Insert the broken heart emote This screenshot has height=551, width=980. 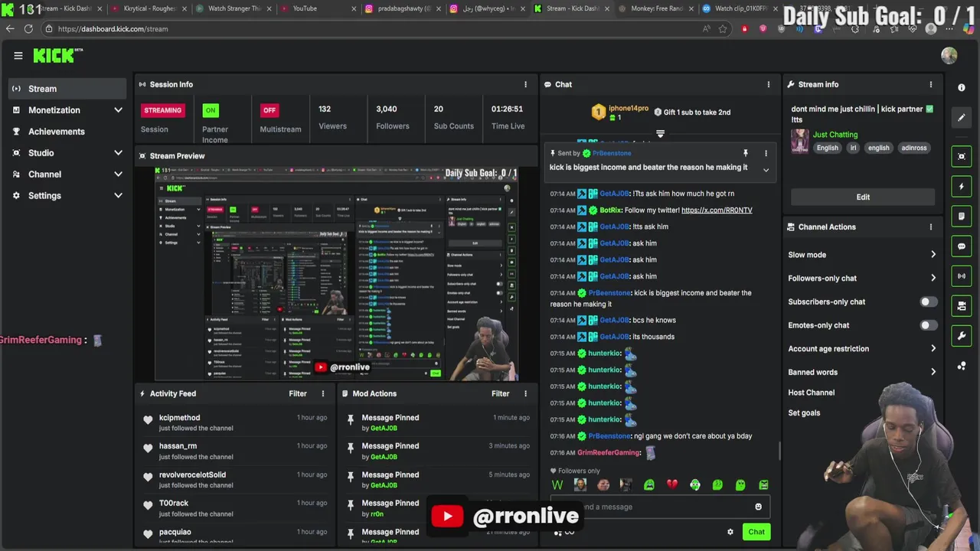pyautogui.click(x=671, y=484)
